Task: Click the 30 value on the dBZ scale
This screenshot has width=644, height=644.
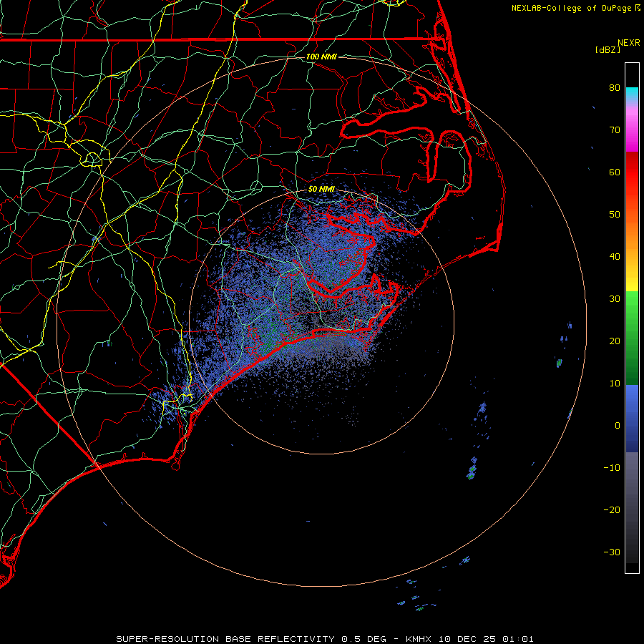Action: click(615, 298)
